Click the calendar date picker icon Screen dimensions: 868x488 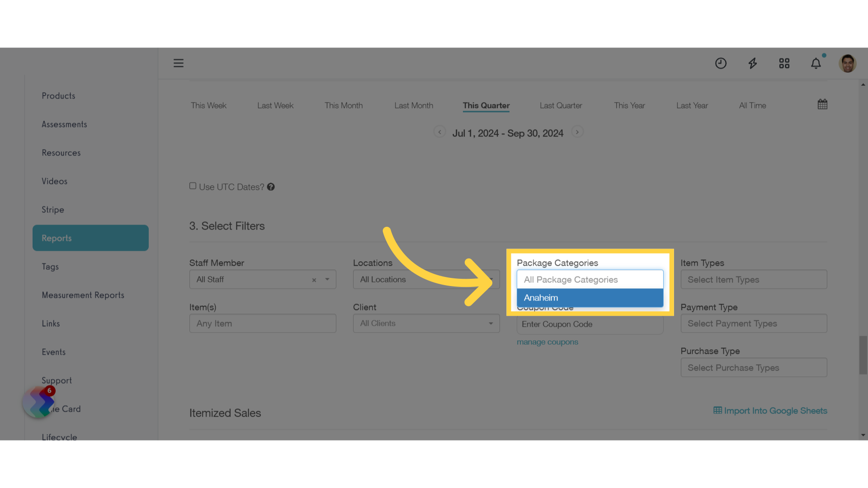[x=823, y=104]
